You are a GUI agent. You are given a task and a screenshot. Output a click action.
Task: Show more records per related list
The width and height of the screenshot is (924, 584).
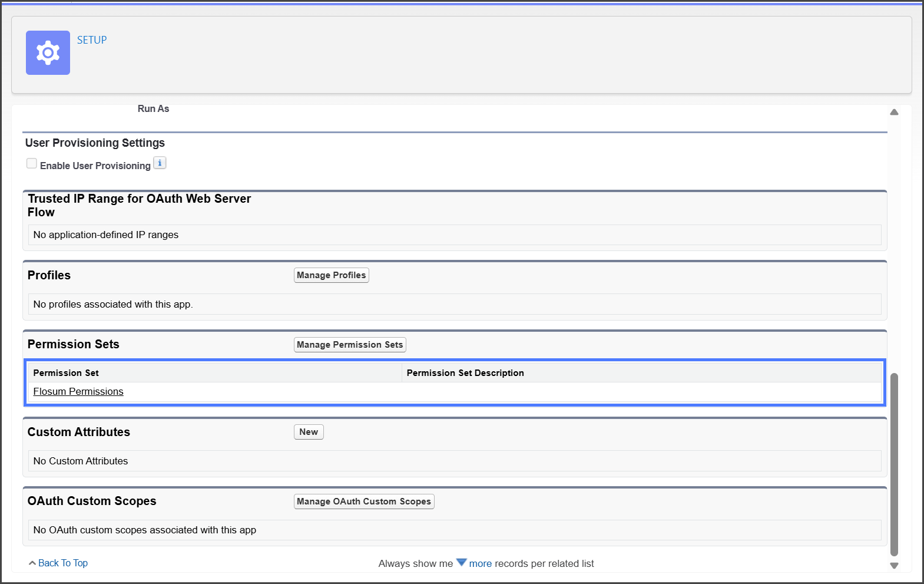[480, 564]
